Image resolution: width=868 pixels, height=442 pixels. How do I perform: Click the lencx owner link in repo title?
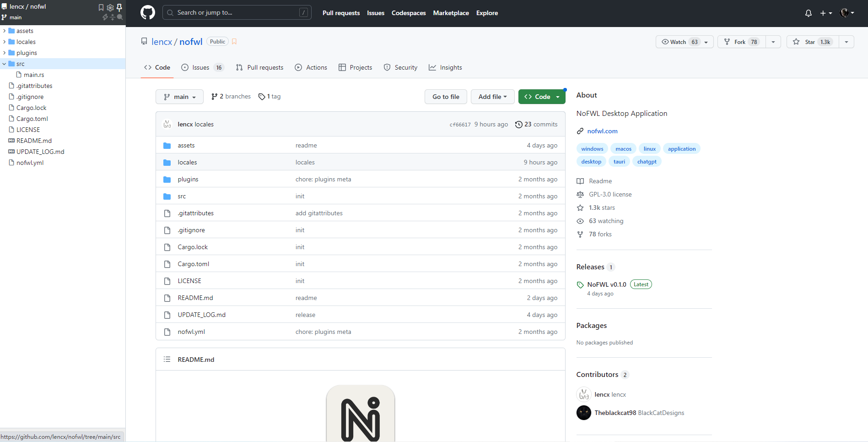(162, 42)
